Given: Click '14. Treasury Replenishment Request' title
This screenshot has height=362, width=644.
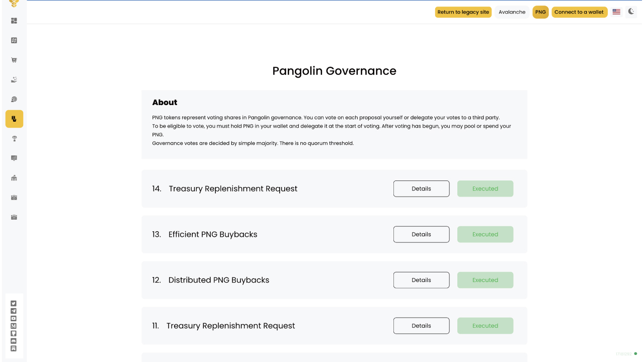Looking at the screenshot, I should 225,189.
